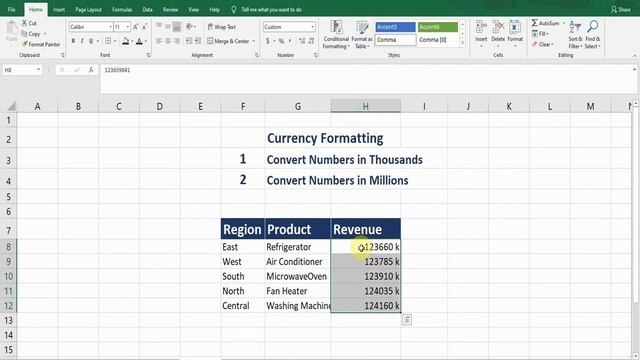This screenshot has height=360, width=640.
Task: Switch to the Insert tab
Action: (59, 9)
